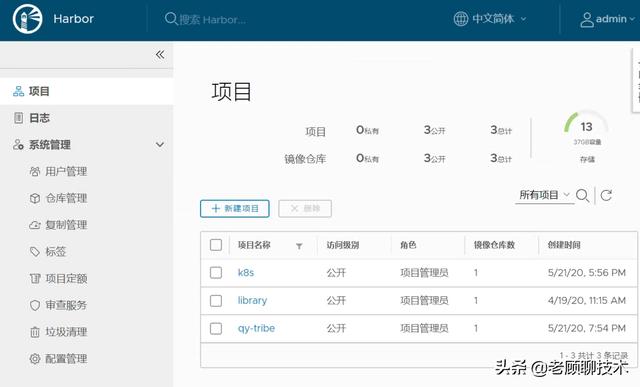Click the search magnifier icon in header
This screenshot has height=387, width=640.
point(171,19)
